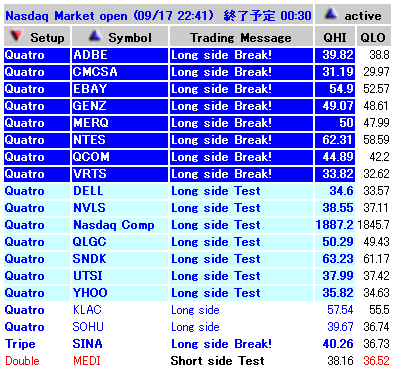Click QLO value 38.8 for ADBE
Screen dimensions: 395x369
(x=379, y=55)
